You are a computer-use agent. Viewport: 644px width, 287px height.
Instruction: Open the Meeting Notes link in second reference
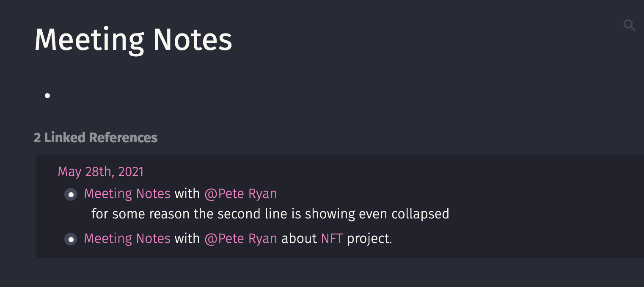tap(127, 239)
